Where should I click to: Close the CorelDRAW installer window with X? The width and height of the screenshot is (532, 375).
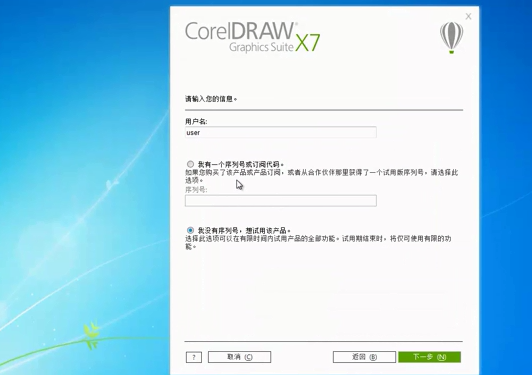469,16
